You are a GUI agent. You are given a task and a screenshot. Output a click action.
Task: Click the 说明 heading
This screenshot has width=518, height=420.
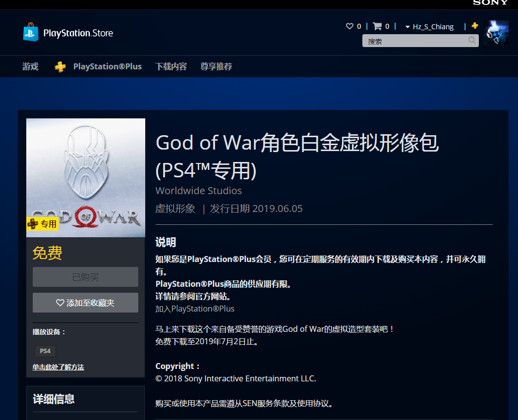(166, 242)
